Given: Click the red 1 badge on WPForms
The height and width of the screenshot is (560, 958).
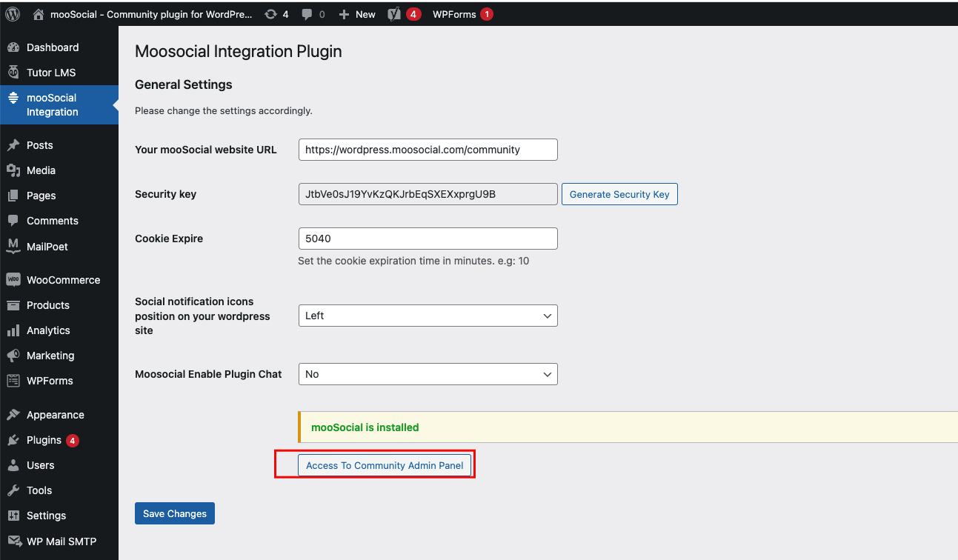Looking at the screenshot, I should [x=486, y=14].
